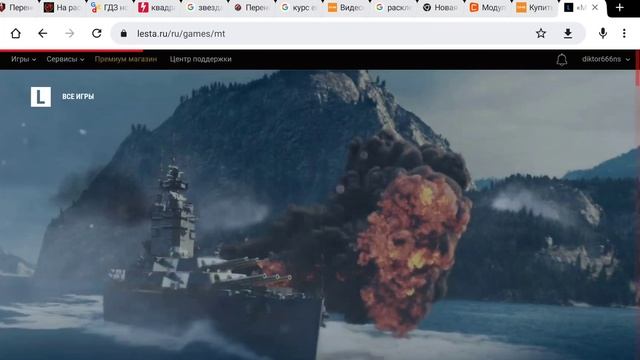640x360 pixels.
Task: Open the notifications bell
Action: click(562, 60)
